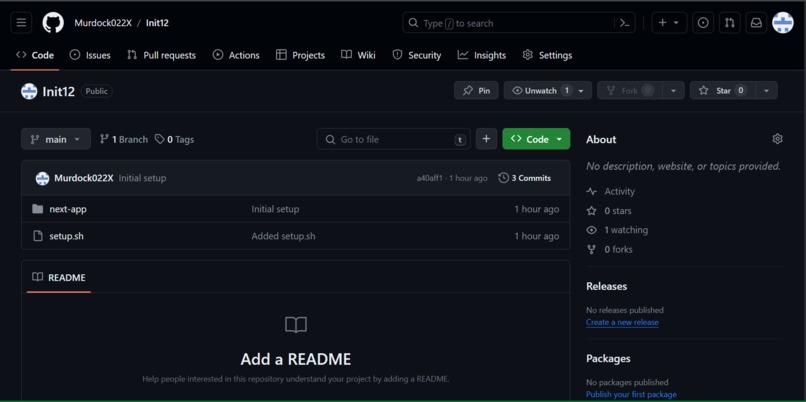
Task: Open the create new plus dropdown
Action: pos(669,23)
